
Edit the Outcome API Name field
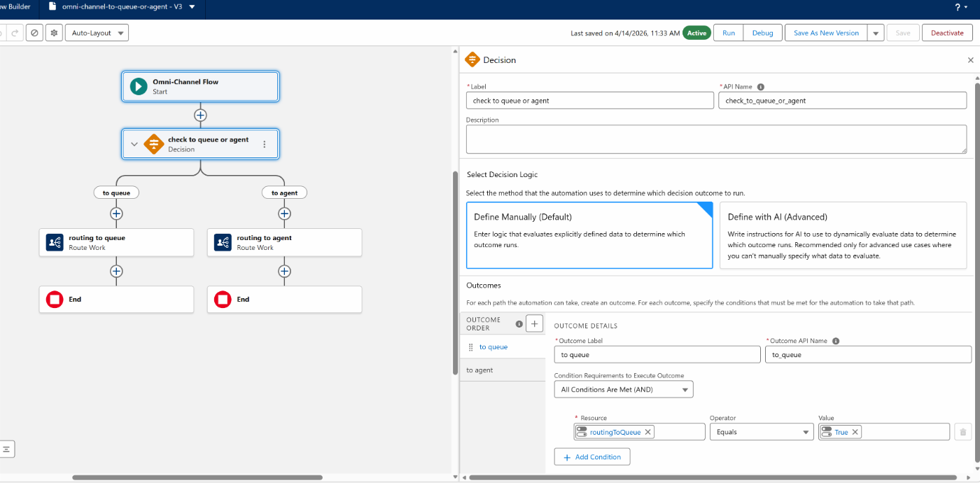pos(868,355)
